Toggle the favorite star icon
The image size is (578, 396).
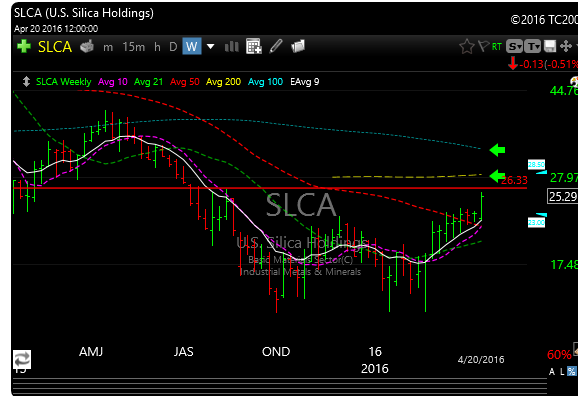tap(467, 46)
